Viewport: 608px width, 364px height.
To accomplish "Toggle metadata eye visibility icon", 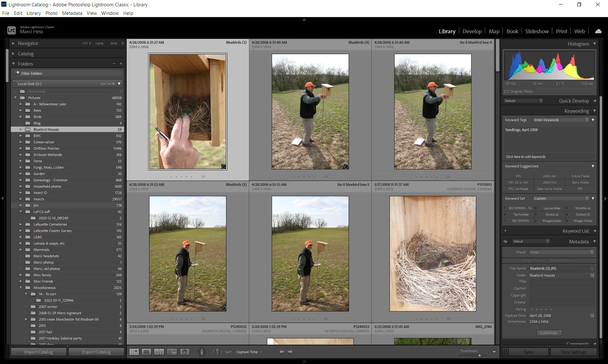I will click(x=506, y=242).
